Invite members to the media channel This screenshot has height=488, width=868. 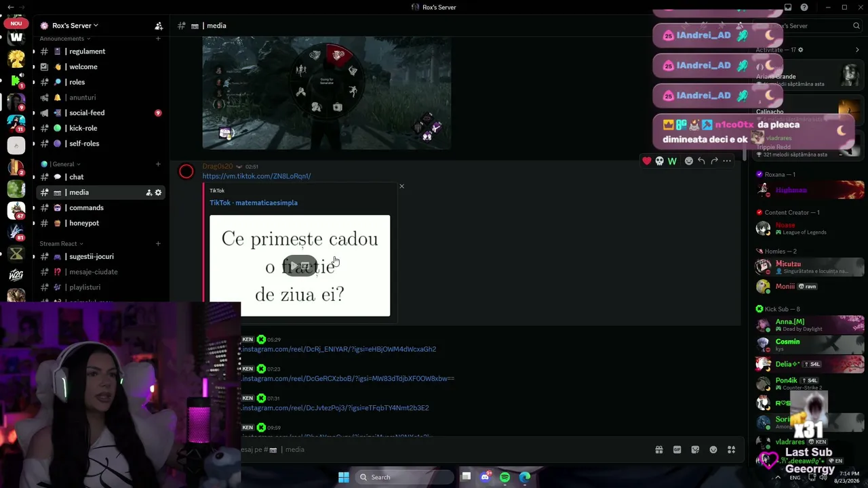149,192
